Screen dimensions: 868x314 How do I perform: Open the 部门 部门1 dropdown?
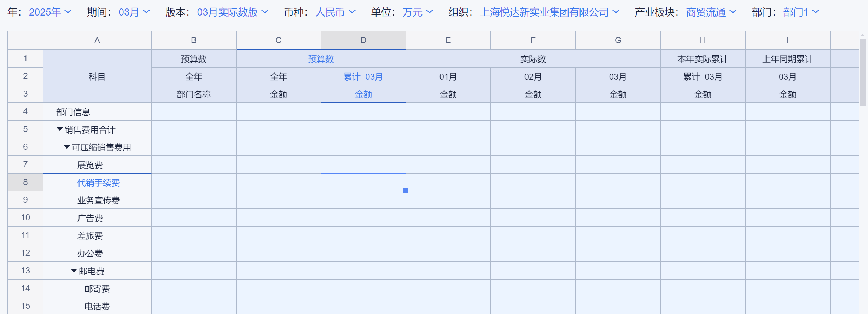tap(801, 12)
